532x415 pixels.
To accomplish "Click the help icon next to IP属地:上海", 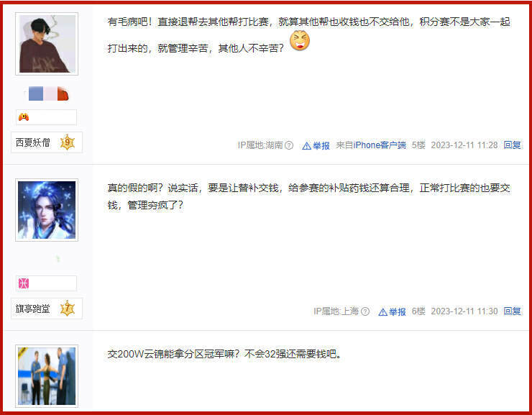I will [365, 311].
